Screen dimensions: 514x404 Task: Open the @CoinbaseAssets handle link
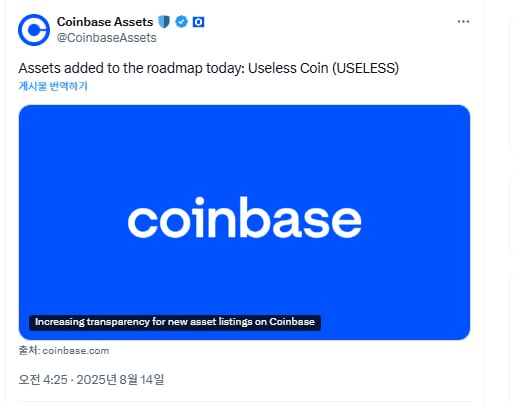[x=107, y=38]
